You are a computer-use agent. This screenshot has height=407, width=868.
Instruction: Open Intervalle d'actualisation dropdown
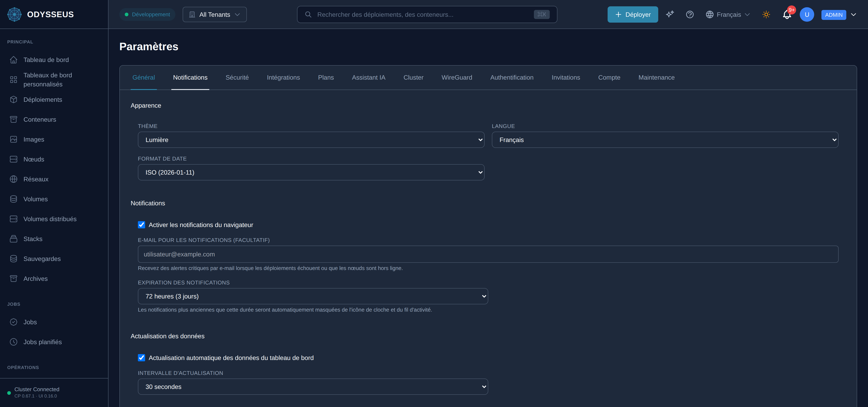tap(313, 386)
